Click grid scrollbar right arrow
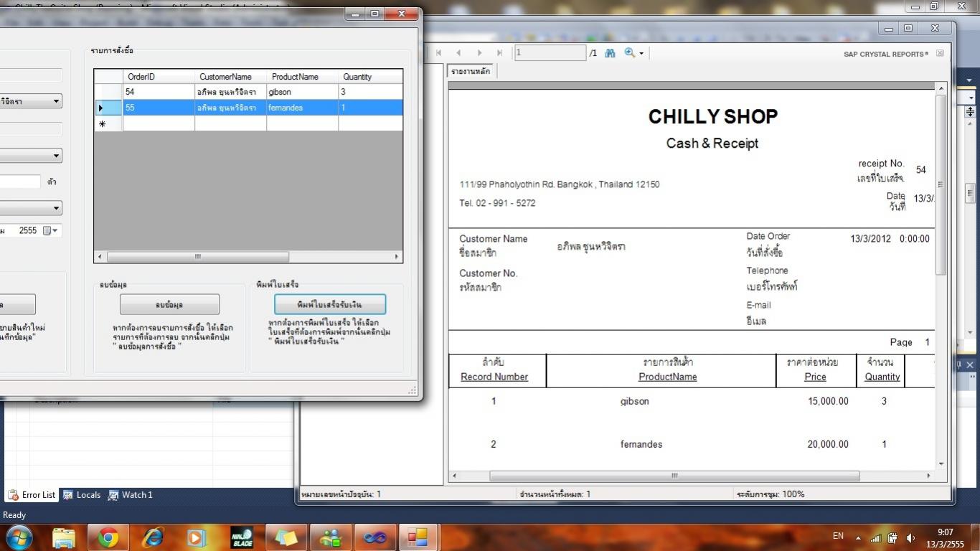Image resolution: width=980 pixels, height=551 pixels. point(397,257)
